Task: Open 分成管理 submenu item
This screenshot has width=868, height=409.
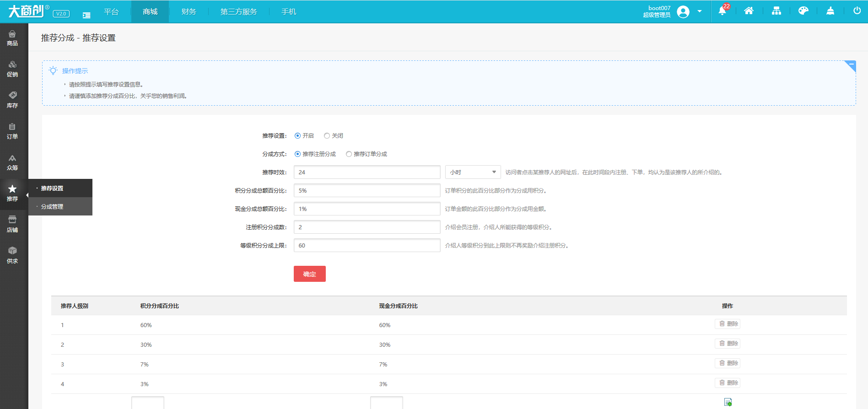Action: click(52, 207)
